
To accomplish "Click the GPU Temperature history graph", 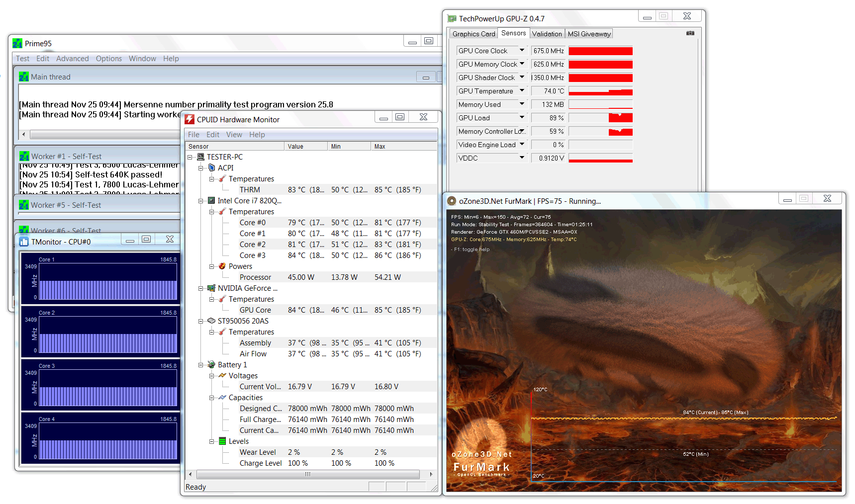I will [600, 91].
